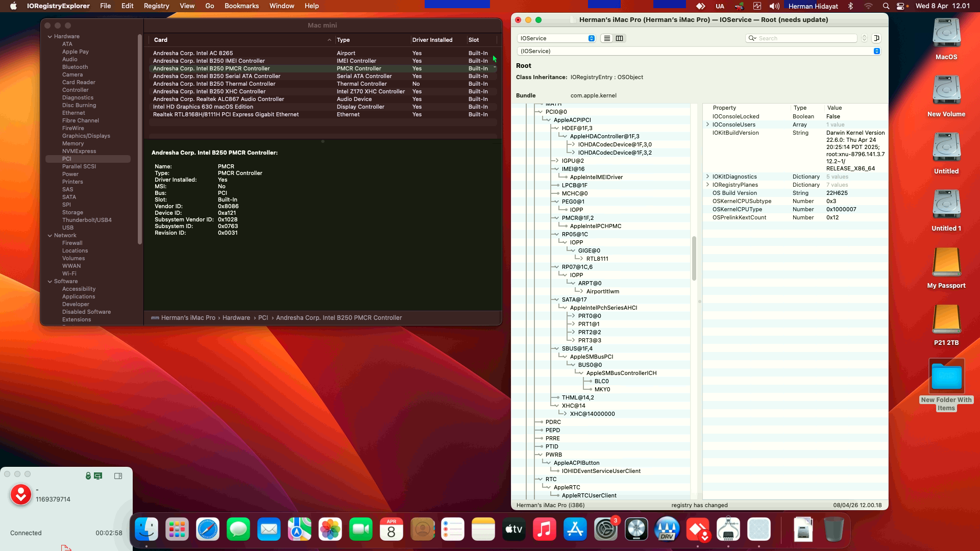This screenshot has height=551, width=980.
Task: Open Logic-style disc app icon in Dock
Action: point(636,530)
